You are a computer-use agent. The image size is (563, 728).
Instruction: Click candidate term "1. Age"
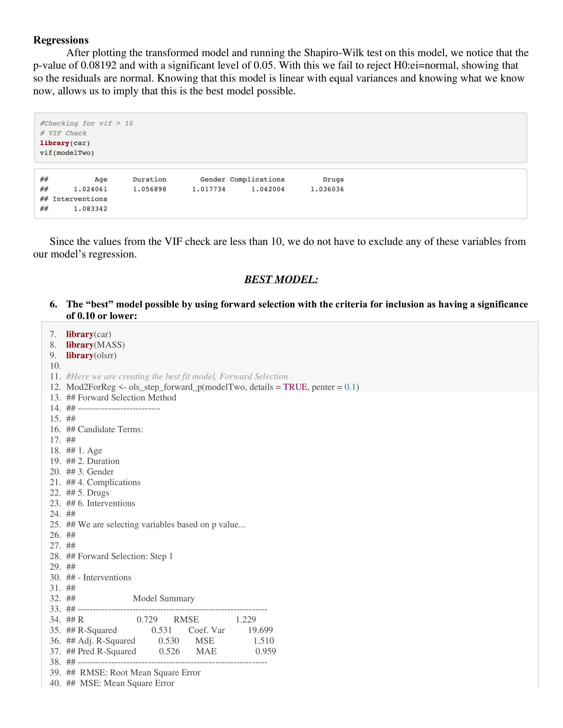(x=90, y=450)
